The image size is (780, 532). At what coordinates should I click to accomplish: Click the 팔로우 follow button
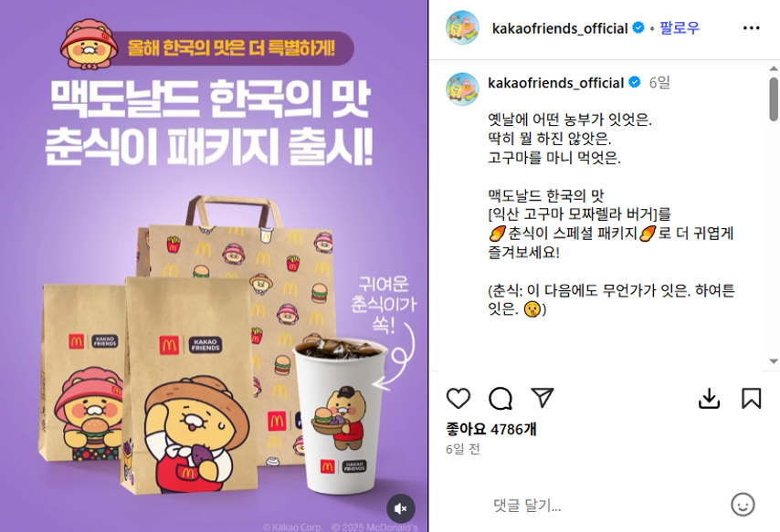680,28
